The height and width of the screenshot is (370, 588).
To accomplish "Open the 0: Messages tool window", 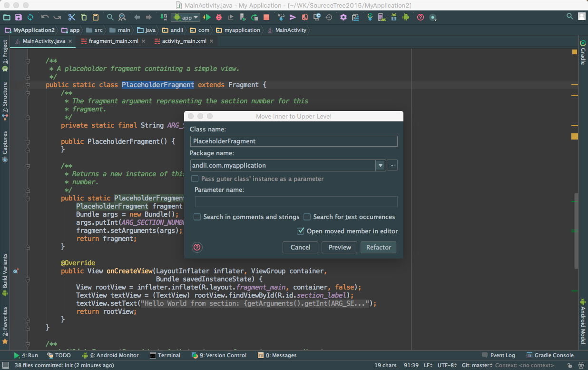I will (277, 355).
